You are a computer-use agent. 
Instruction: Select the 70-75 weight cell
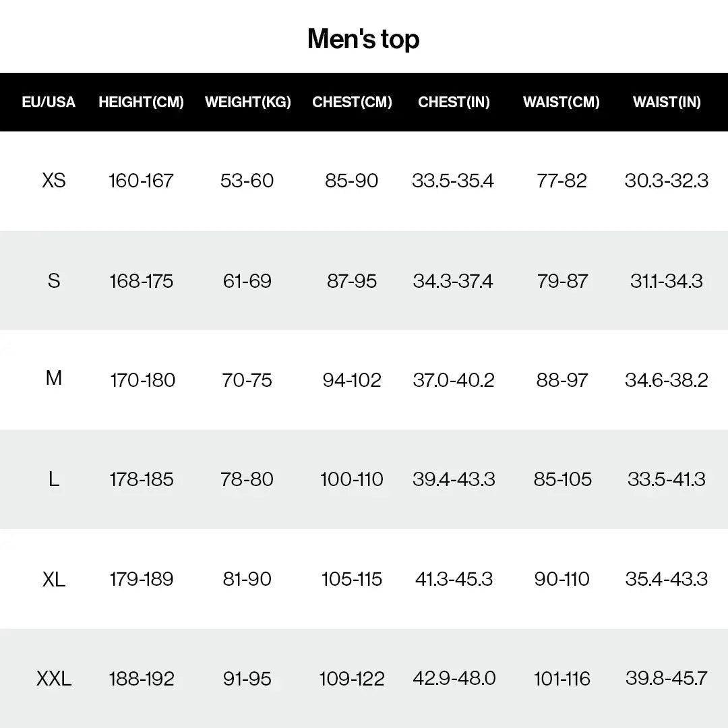click(247, 380)
